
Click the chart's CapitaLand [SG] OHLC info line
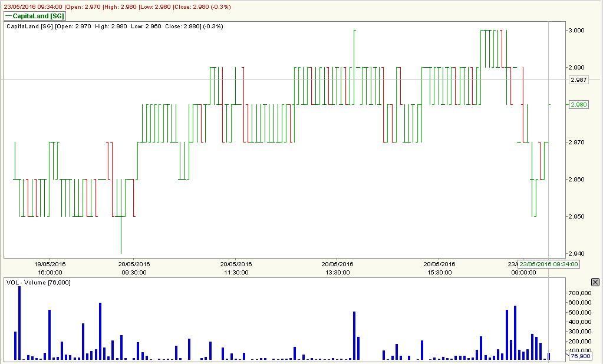115,27
